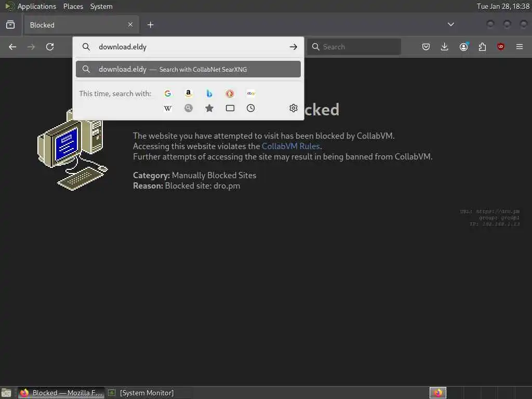Open the Pocket save icon
The height and width of the screenshot is (399, 532).
(x=426, y=47)
